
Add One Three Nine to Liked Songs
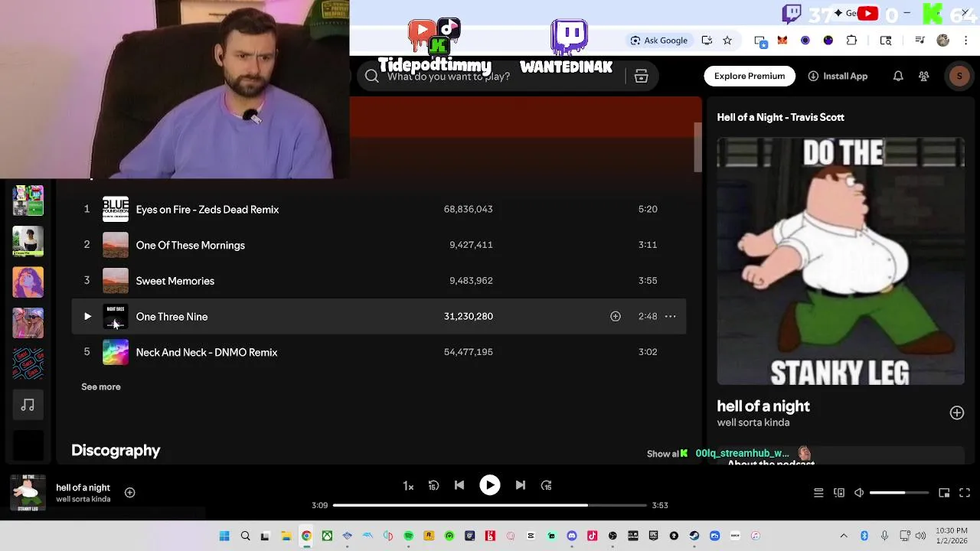pyautogui.click(x=616, y=316)
